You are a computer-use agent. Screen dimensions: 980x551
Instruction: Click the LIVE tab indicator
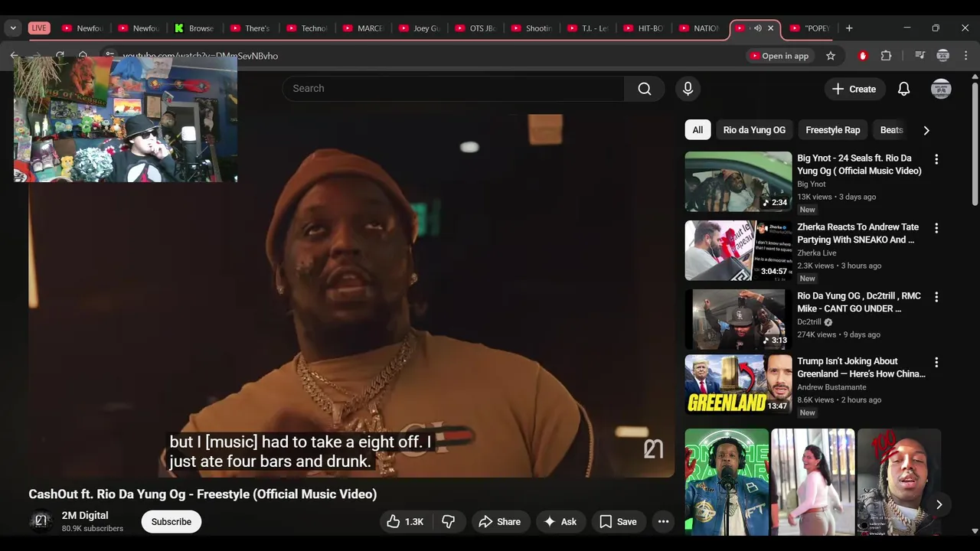tap(39, 28)
